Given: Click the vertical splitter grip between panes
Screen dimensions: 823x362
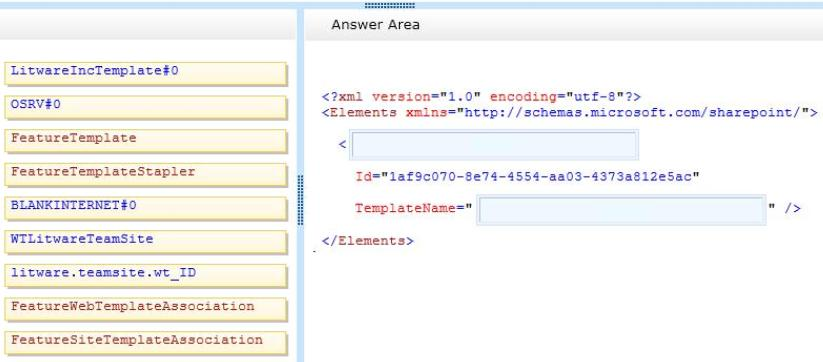Looking at the screenshot, I should 300,200.
